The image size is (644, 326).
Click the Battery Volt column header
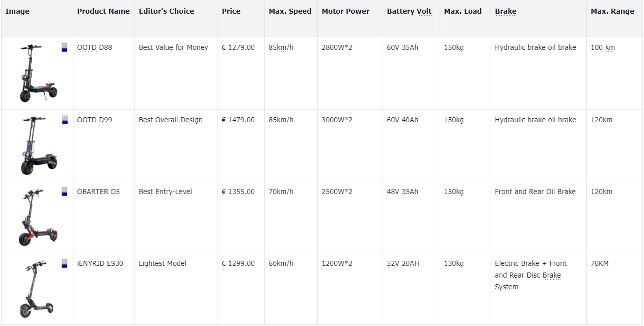[409, 11]
